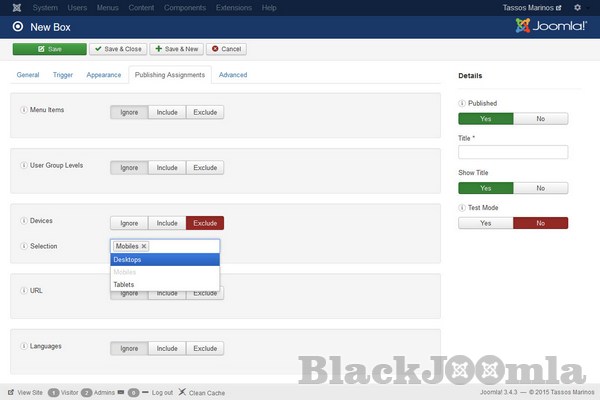Click the info icon beside Test Mode
This screenshot has width=600, height=400.
pos(463,208)
